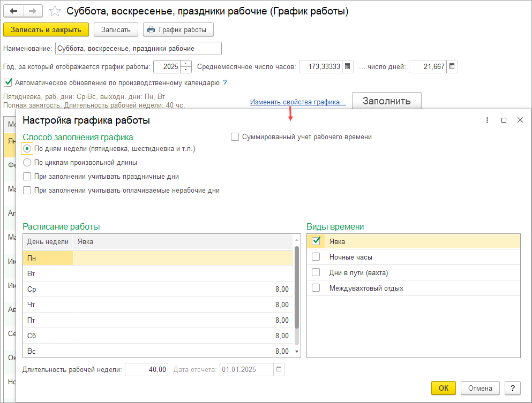Open Изменить свойства графика link

coord(297,102)
